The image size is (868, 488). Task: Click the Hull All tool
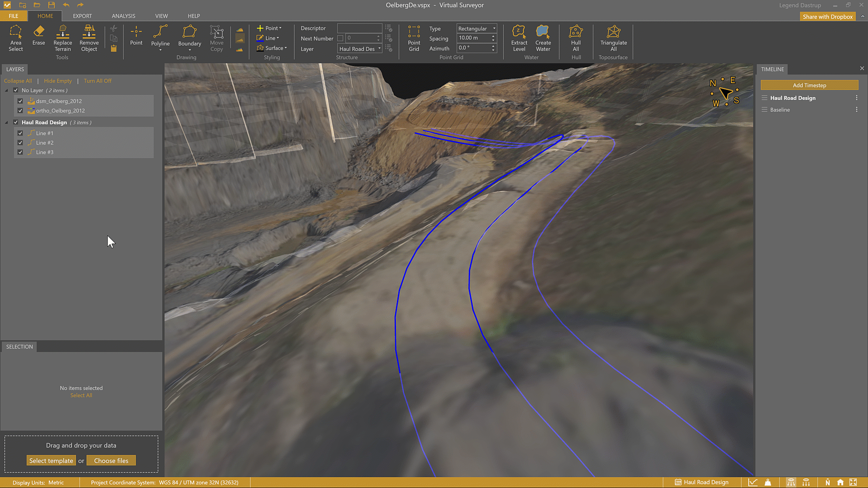pyautogui.click(x=576, y=38)
